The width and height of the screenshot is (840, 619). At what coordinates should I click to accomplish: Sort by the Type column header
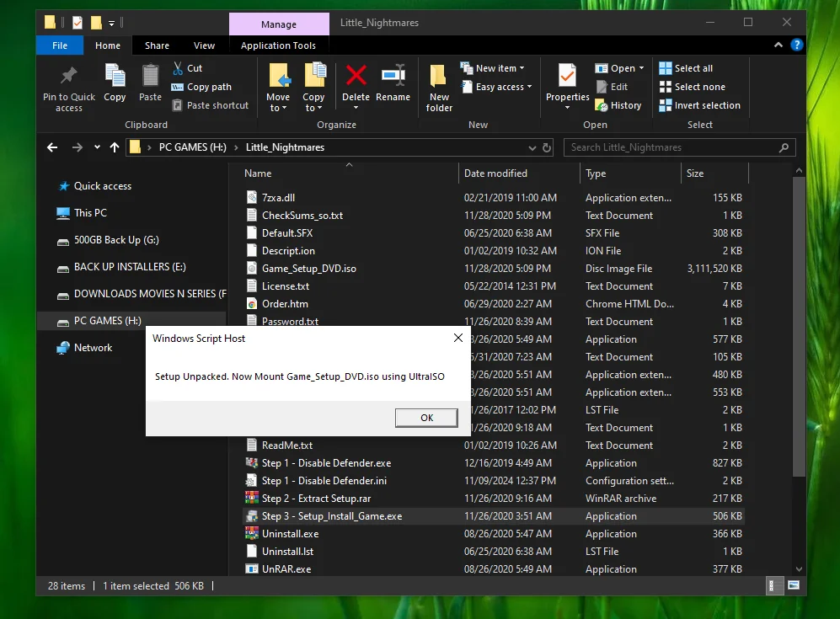click(630, 173)
